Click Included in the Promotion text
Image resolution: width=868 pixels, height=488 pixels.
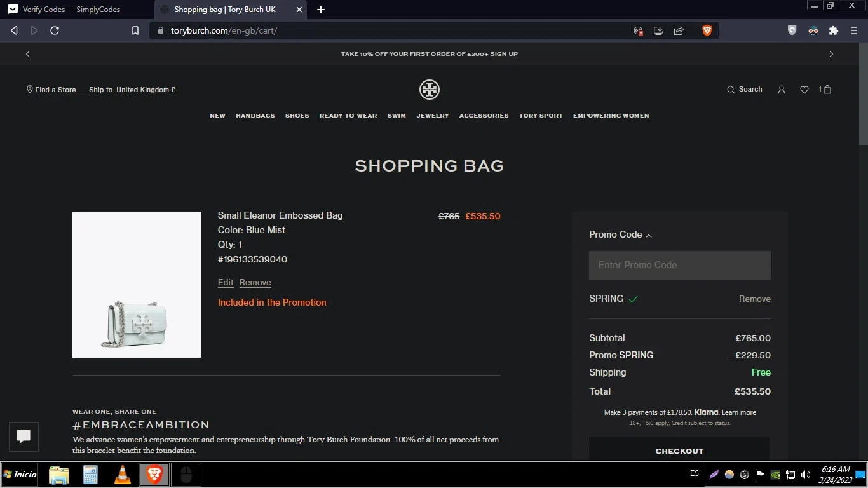tap(272, 302)
